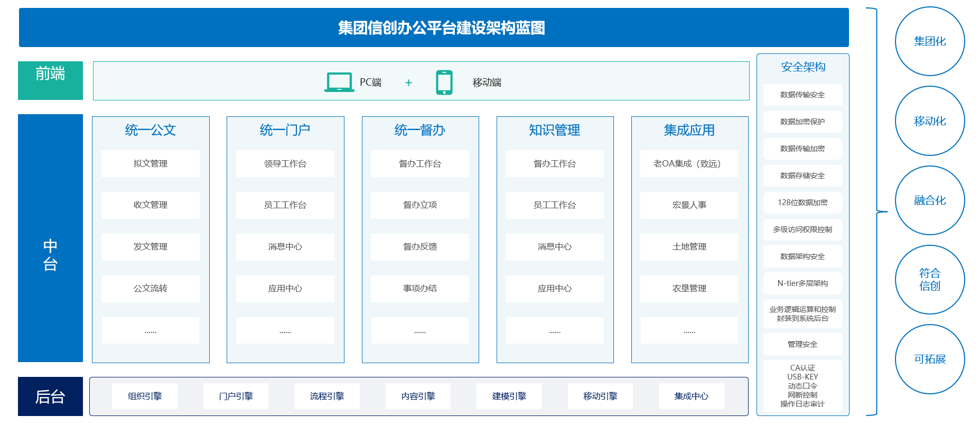Select the 建模引擎 backend engine
This screenshot has width=980, height=425.
pyautogui.click(x=509, y=396)
